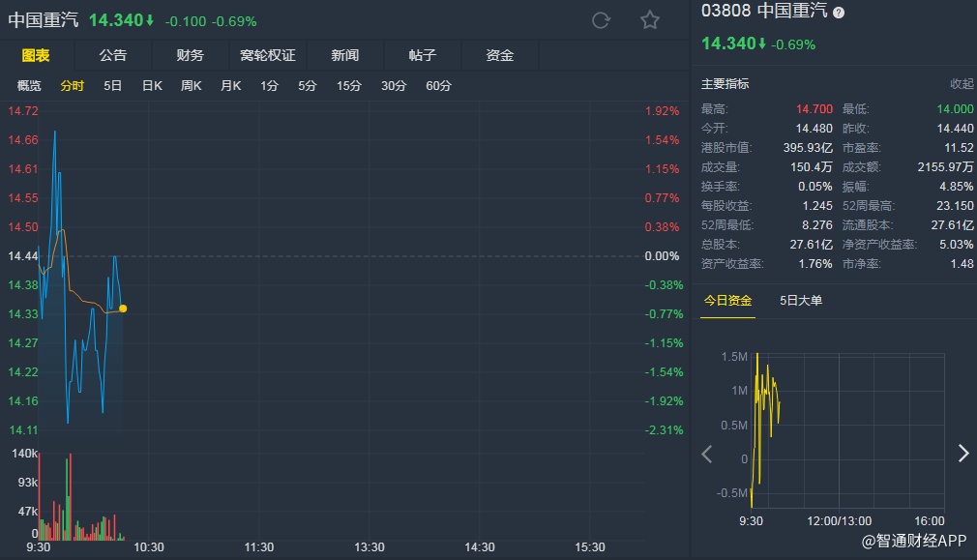
Task: Select 5日 chart period
Action: point(112,86)
